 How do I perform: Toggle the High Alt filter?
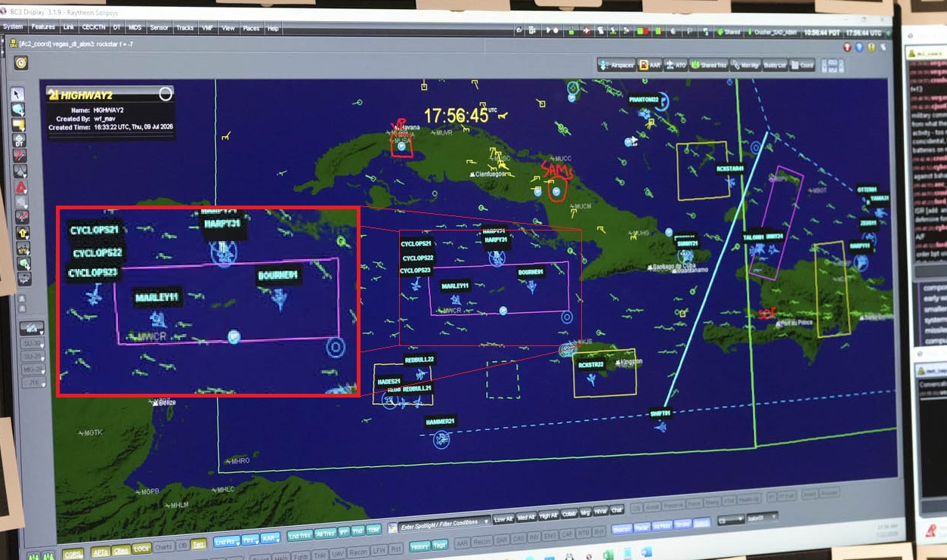pos(549,515)
